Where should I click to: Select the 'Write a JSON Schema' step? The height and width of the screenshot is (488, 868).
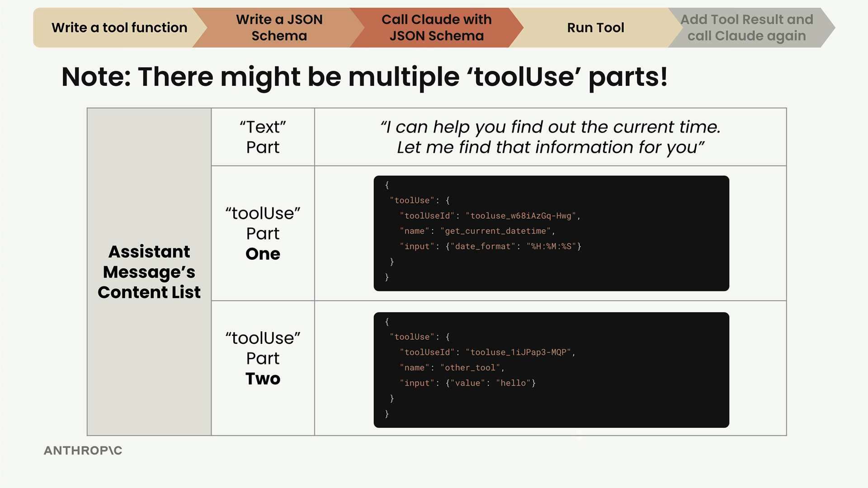279,28
